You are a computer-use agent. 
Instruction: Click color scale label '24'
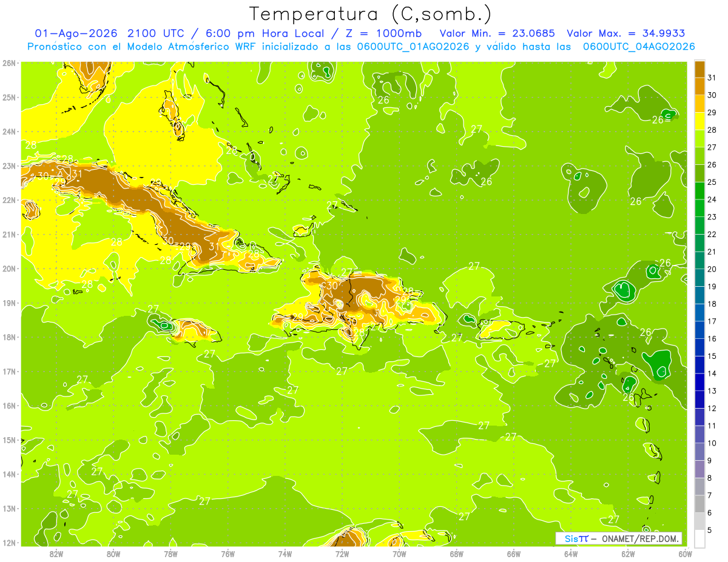click(x=712, y=199)
